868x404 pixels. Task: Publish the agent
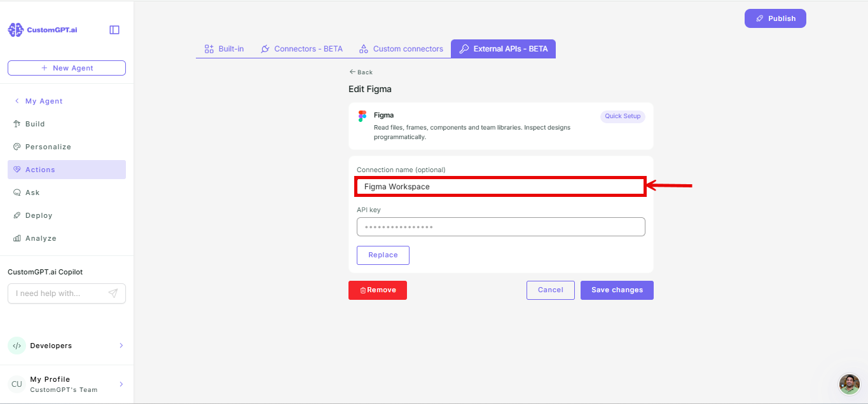775,18
